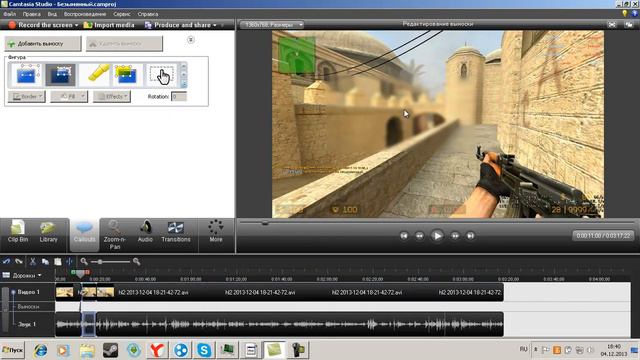The width and height of the screenshot is (640, 360).
Task: Click the RU language indicator
Action: (523, 349)
